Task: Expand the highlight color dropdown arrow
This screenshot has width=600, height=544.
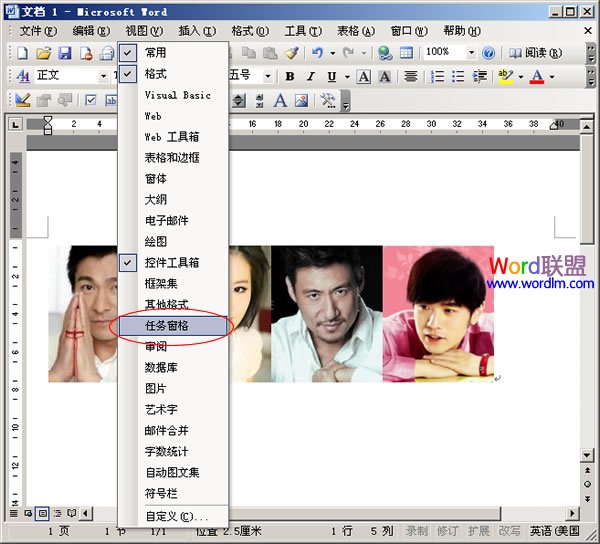Action: 520,76
